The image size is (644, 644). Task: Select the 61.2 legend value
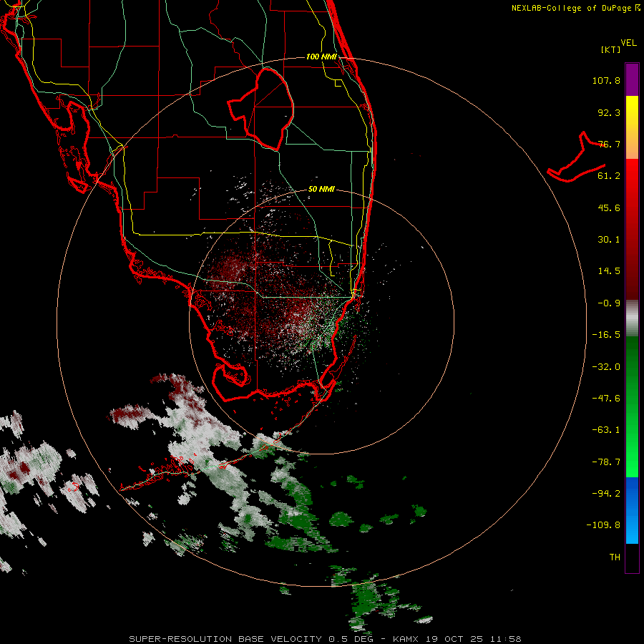point(609,176)
